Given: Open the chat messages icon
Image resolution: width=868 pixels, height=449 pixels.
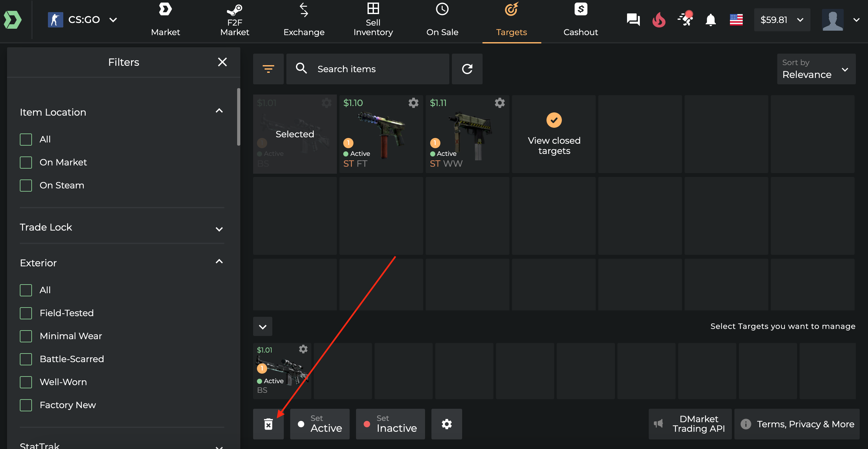Looking at the screenshot, I should click(633, 19).
